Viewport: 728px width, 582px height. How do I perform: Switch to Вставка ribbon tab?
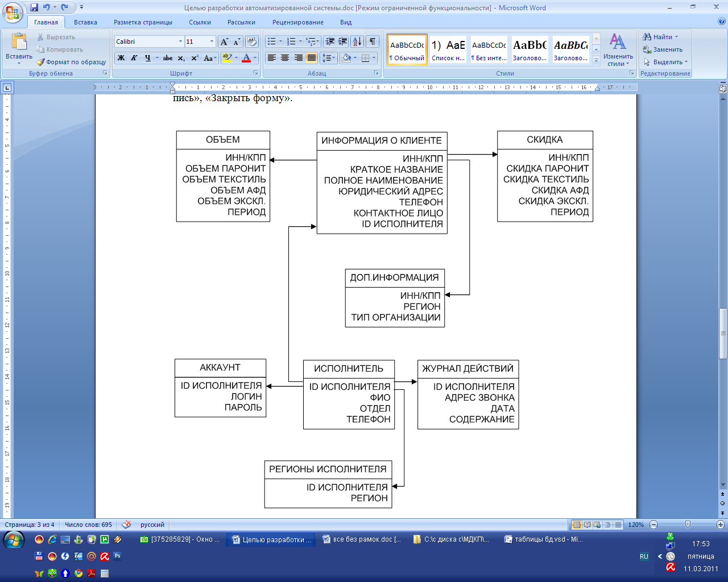click(x=85, y=22)
